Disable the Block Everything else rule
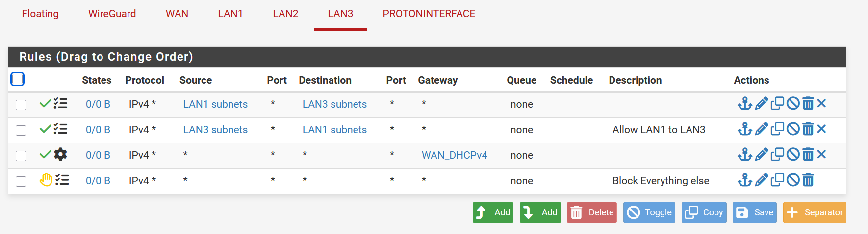This screenshot has height=234, width=868. [x=793, y=180]
